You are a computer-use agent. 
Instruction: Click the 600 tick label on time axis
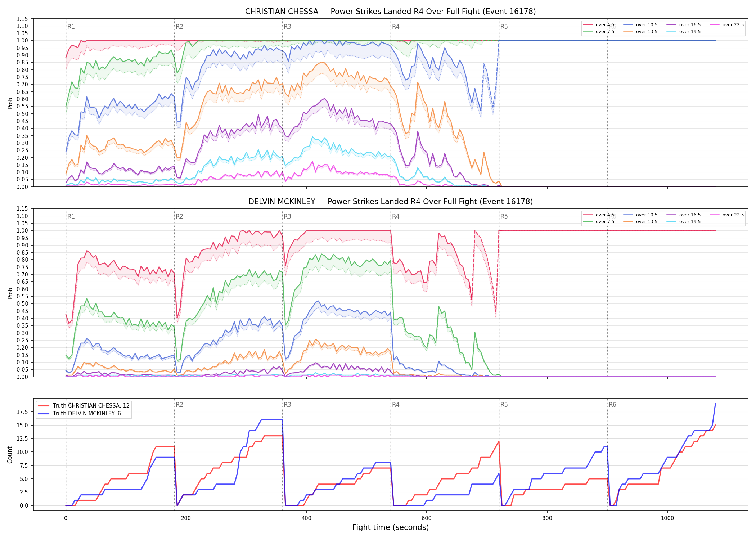pos(427,518)
